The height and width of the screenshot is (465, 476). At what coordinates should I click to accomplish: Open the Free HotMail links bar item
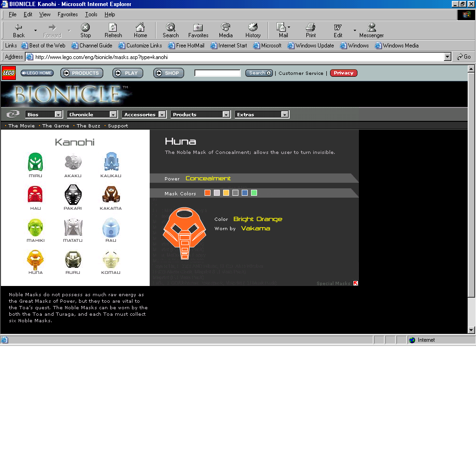tap(186, 46)
